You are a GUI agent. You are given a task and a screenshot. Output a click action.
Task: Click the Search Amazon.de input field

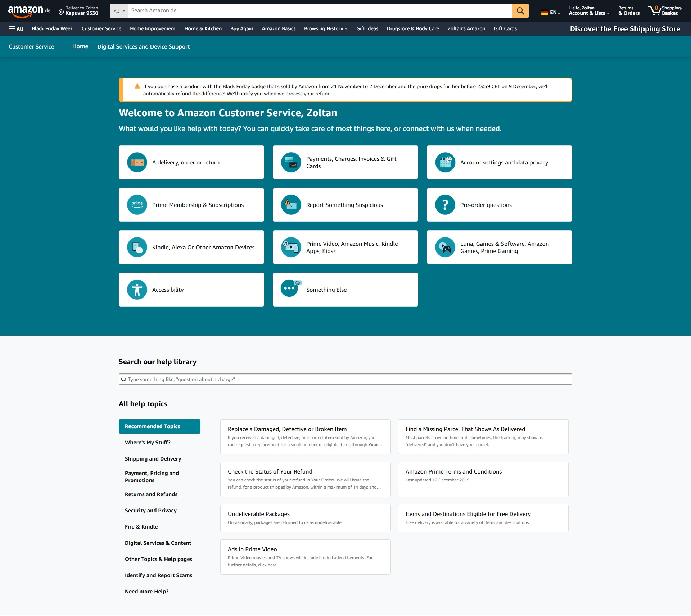(320, 11)
